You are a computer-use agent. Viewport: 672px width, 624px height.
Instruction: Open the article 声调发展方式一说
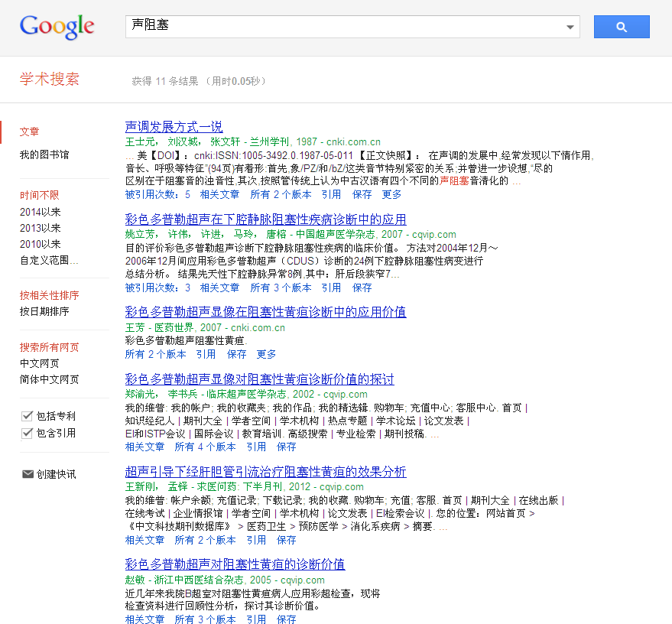(174, 127)
